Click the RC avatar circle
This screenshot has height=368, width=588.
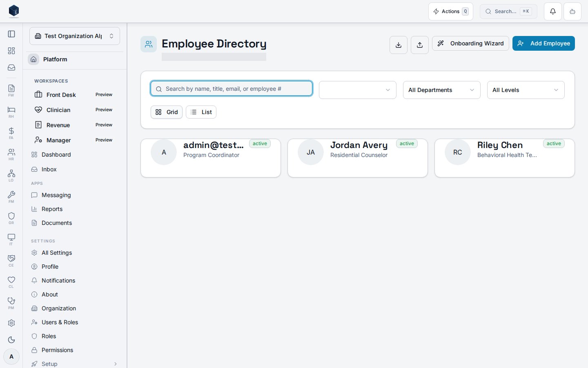click(x=458, y=152)
